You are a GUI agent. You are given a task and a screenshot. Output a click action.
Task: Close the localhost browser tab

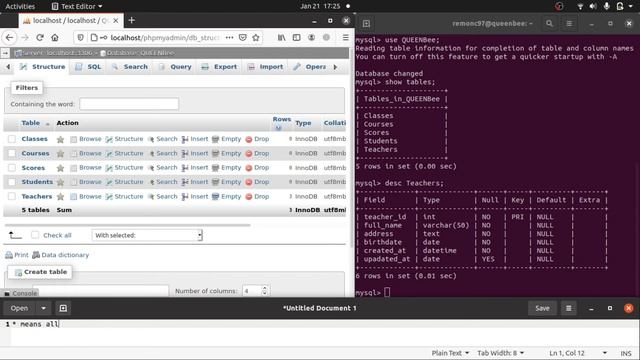[116, 20]
